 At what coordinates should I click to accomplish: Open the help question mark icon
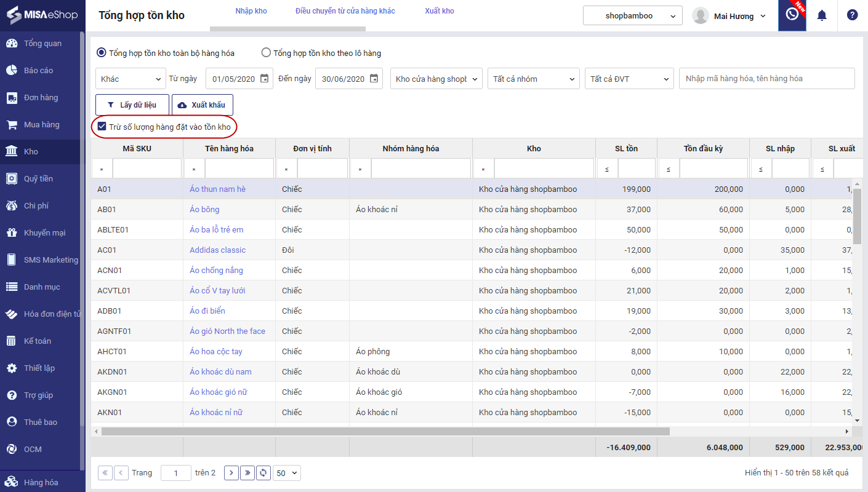(852, 15)
